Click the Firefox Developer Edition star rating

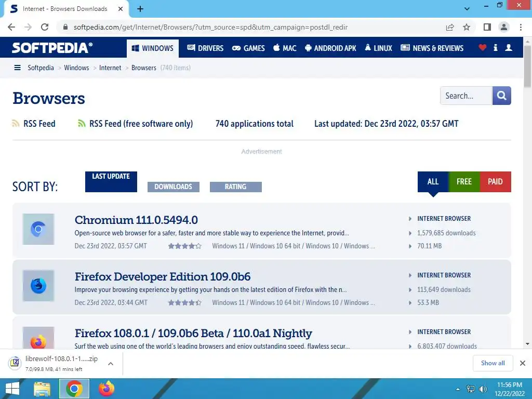coord(184,303)
